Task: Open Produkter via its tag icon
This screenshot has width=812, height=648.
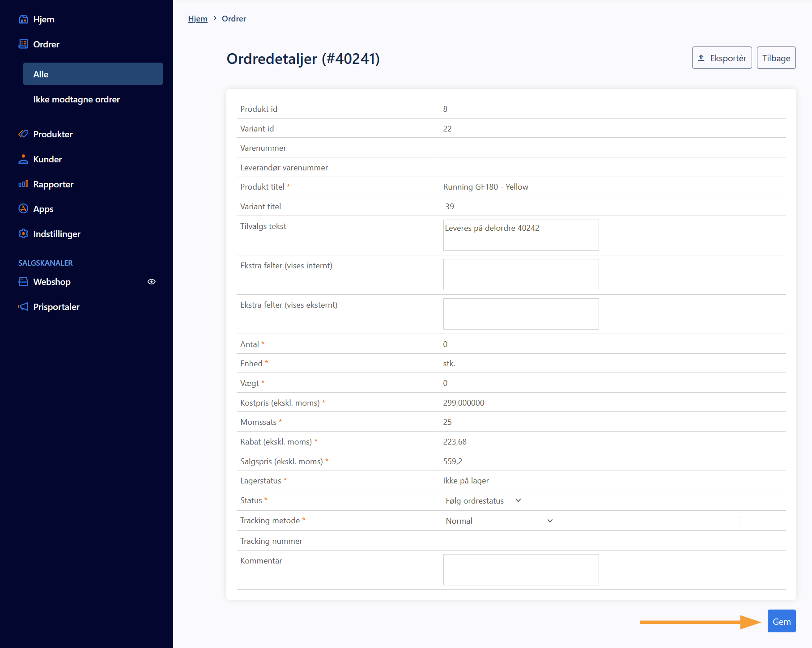Action: [23, 134]
